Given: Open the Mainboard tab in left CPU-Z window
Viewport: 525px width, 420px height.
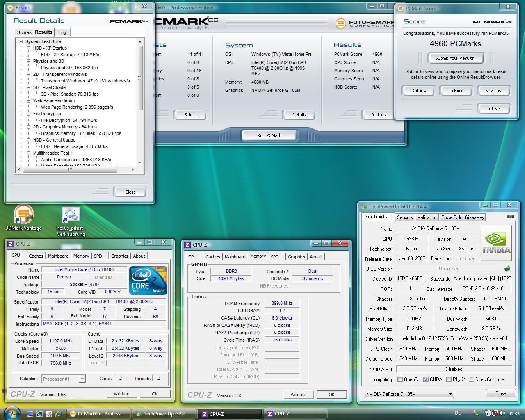Looking at the screenshot, I should [x=58, y=256].
